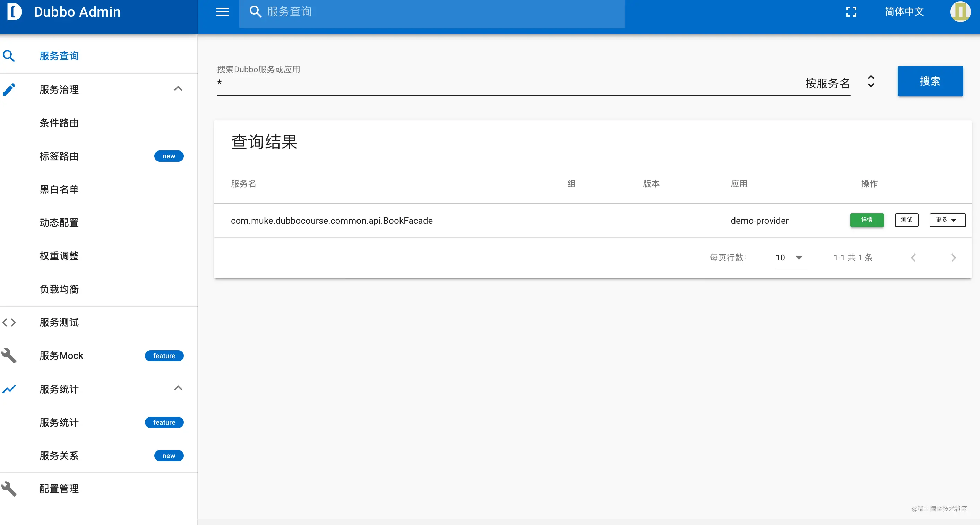980x525 pixels.
Task: Focus the 搜索Dubbo服务或应用 input field
Action: tap(510, 83)
